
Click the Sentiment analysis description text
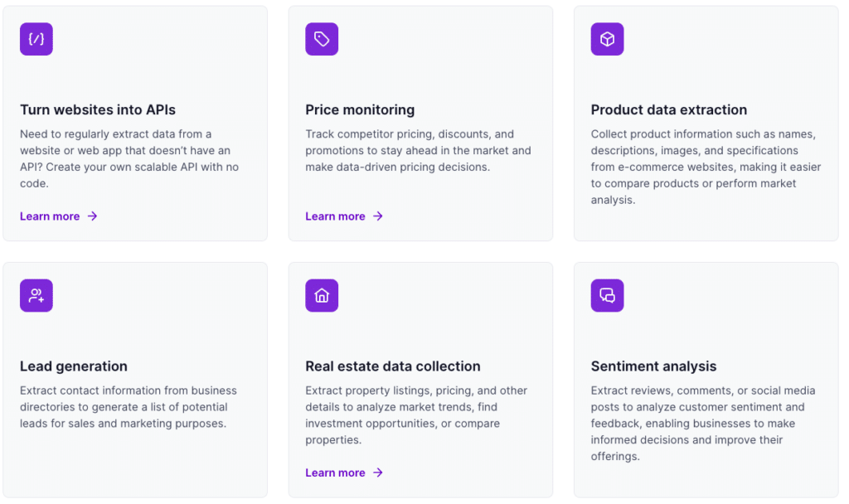702,423
